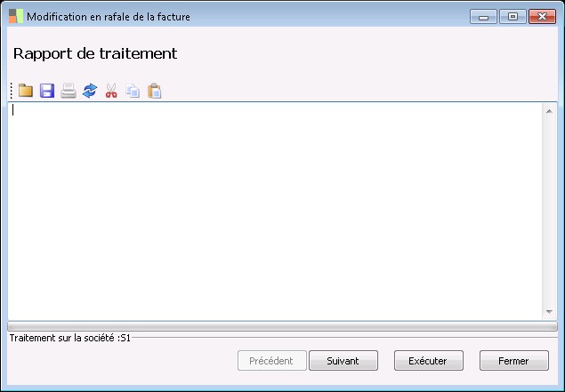Close the wizard with Fermer button

tap(513, 361)
